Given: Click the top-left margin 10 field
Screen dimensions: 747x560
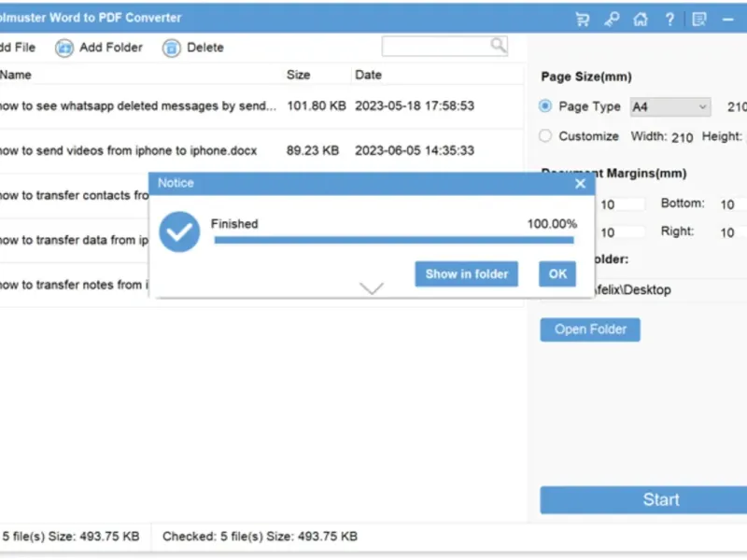Looking at the screenshot, I should click(x=620, y=204).
